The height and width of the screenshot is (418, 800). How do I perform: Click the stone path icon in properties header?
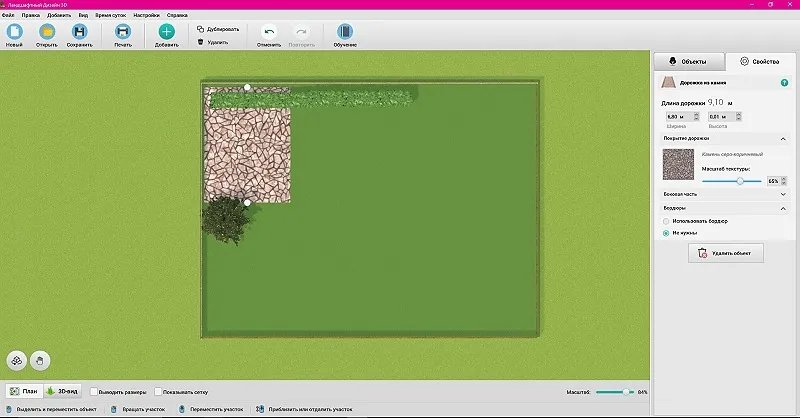(x=668, y=82)
